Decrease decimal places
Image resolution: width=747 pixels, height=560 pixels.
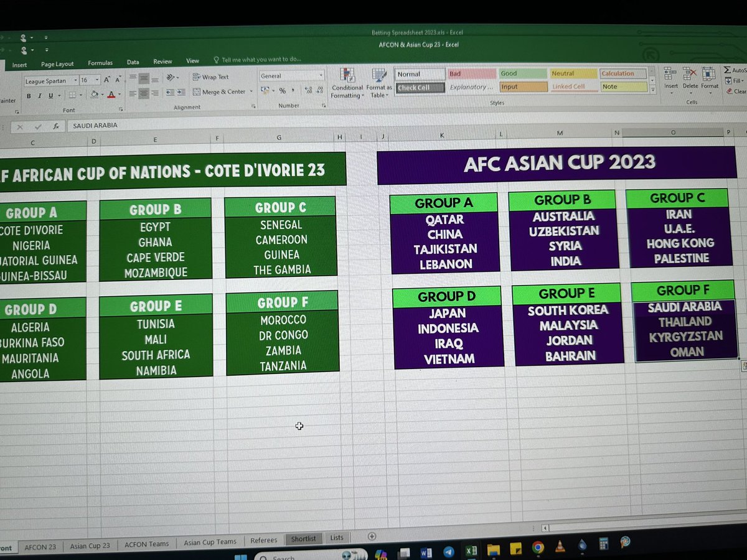click(318, 91)
